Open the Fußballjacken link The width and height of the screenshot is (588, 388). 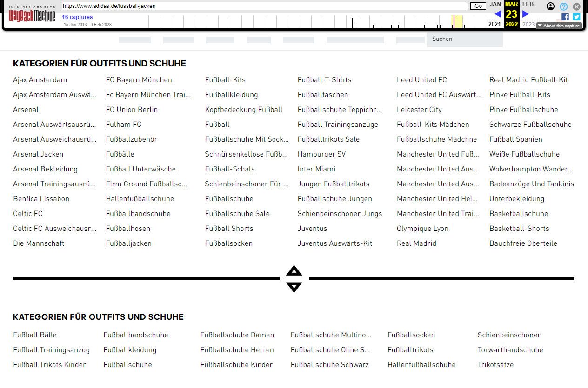(128, 243)
